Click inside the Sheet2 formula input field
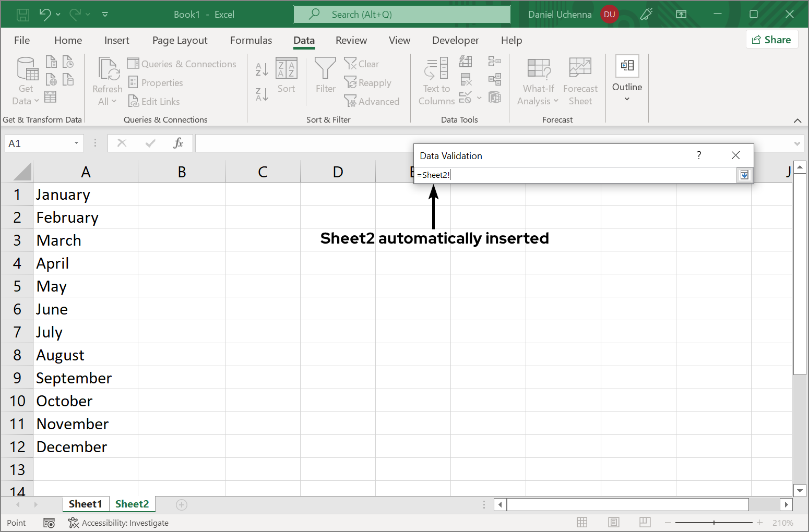Image resolution: width=809 pixels, height=532 pixels. [574, 175]
